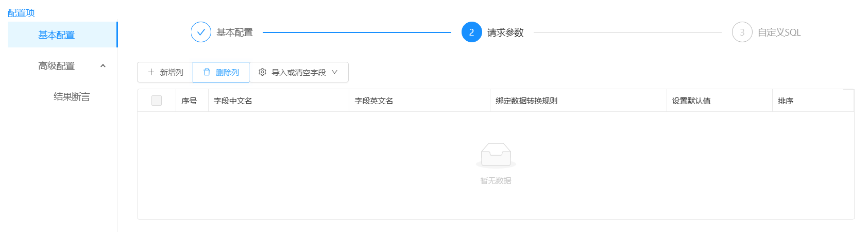The image size is (868, 232).
Task: Click the plus icon on 新增列
Action: (x=151, y=72)
